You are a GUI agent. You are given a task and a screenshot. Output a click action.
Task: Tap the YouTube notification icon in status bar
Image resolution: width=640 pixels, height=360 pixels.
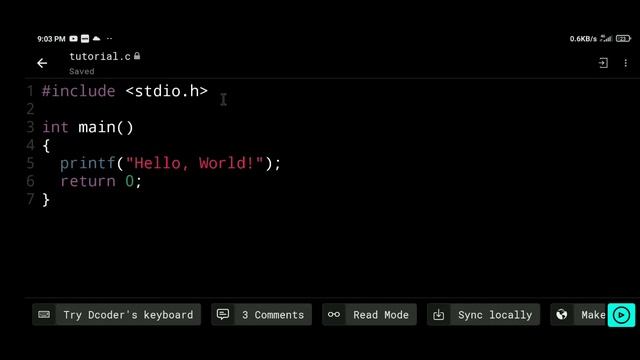(73, 39)
